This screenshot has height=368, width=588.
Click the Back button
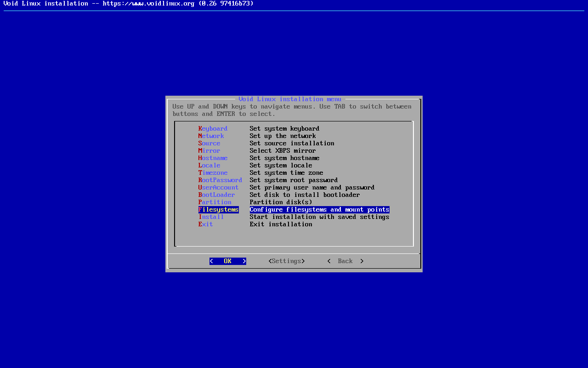point(345,261)
